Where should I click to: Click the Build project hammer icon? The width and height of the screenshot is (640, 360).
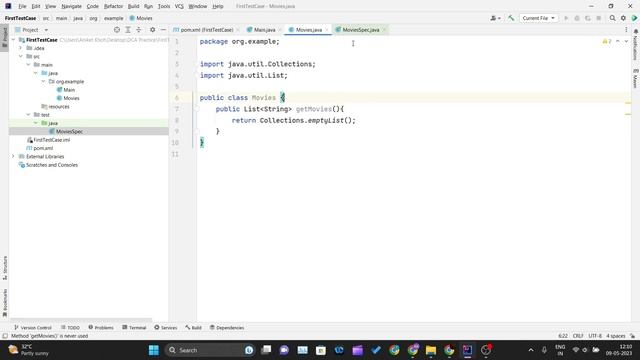coord(511,18)
